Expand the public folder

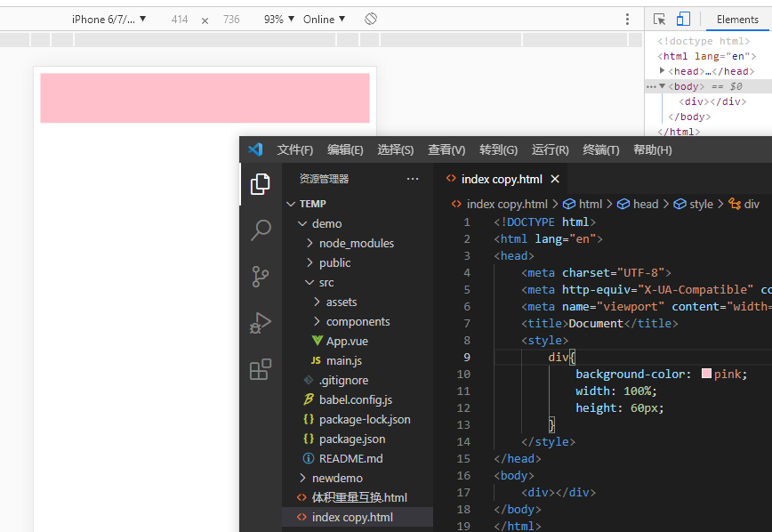(310, 262)
